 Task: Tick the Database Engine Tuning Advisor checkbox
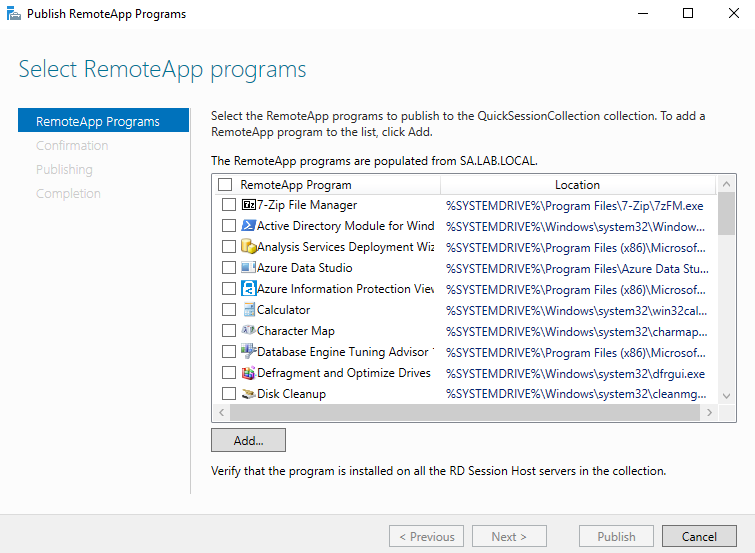coord(229,352)
